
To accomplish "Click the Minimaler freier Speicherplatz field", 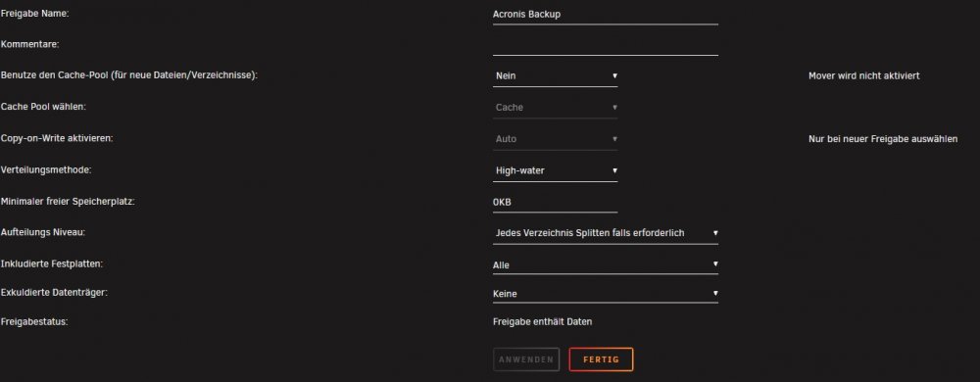I will point(555,202).
